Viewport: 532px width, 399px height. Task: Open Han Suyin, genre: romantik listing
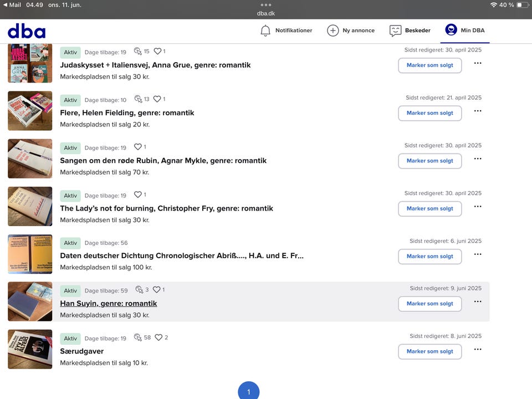pyautogui.click(x=109, y=304)
